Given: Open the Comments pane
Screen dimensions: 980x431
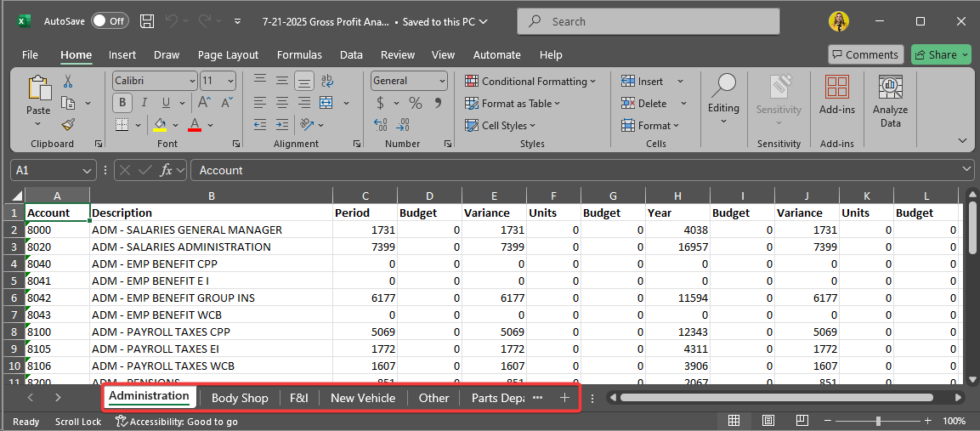Looking at the screenshot, I should tap(864, 54).
